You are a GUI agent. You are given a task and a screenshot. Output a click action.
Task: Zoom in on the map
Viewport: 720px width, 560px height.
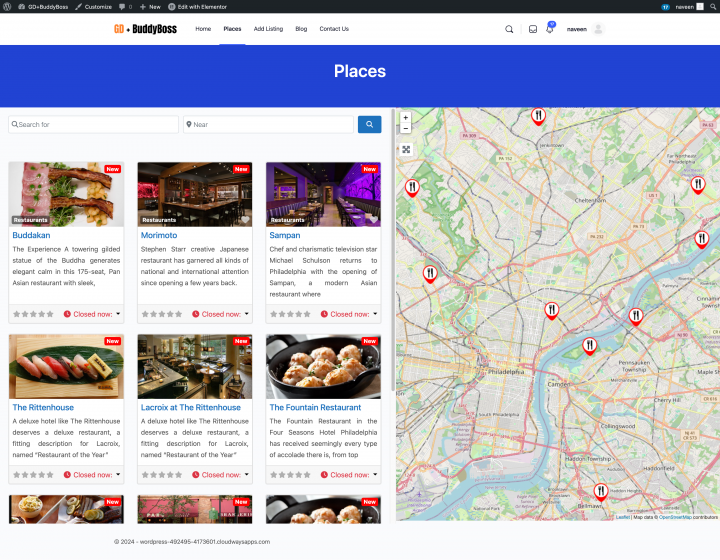[x=405, y=117]
